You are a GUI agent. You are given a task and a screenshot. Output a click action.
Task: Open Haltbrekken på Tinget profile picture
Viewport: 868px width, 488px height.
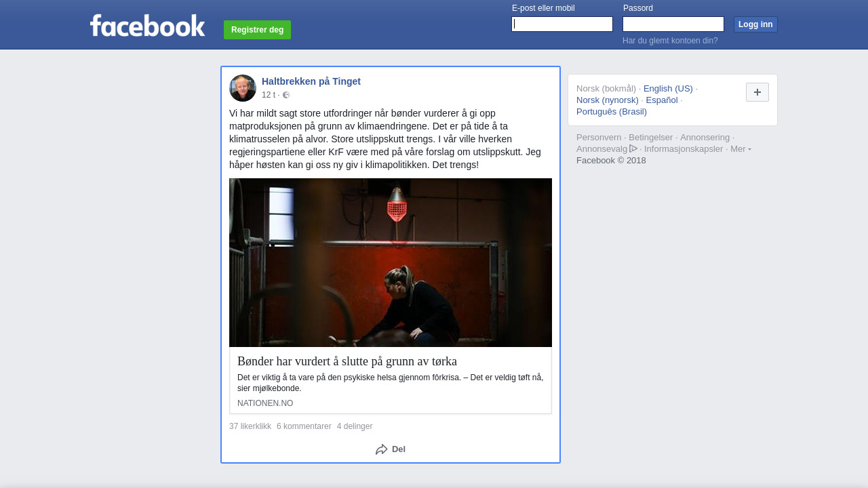tap(243, 88)
